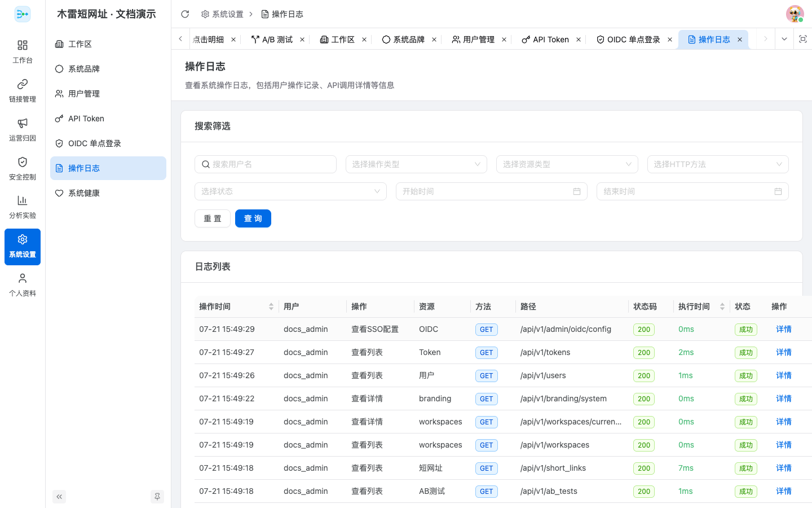
Task: Switch to A/B 测试 tab
Action: [x=272, y=40]
